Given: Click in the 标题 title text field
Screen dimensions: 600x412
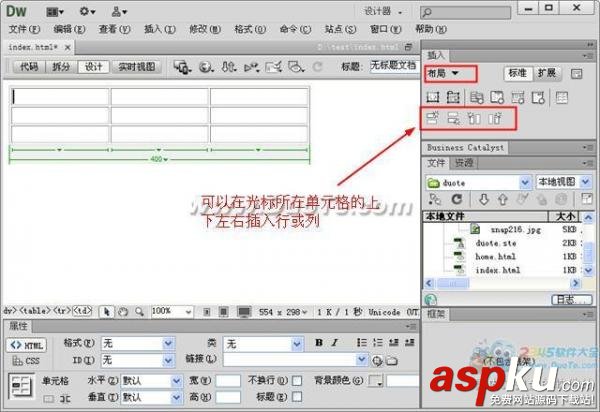Looking at the screenshot, I should (x=395, y=67).
